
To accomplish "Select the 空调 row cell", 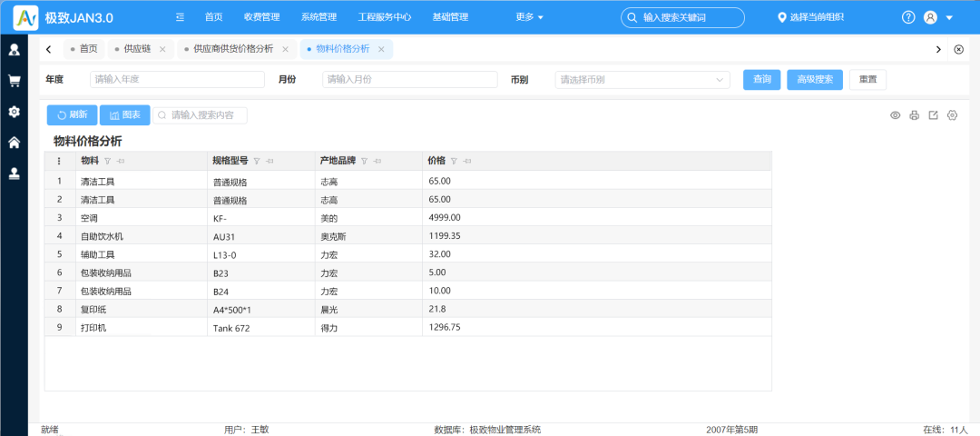I will click(x=142, y=218).
